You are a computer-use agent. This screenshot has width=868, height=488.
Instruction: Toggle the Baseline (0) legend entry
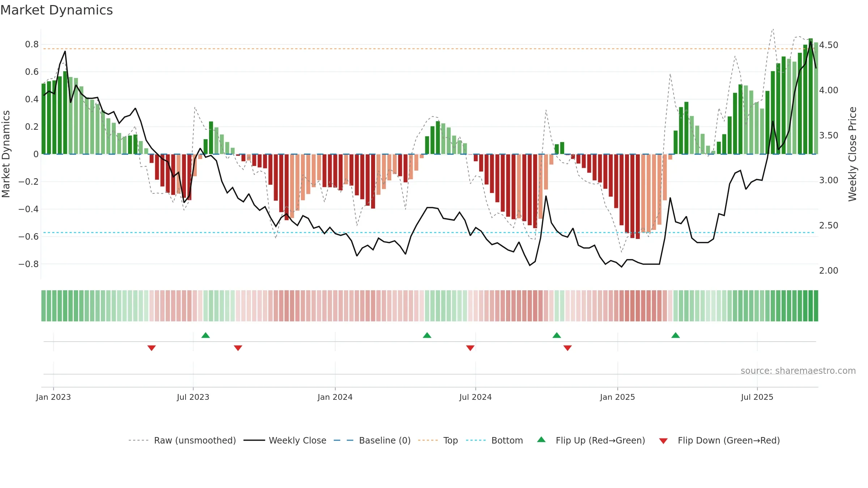[x=372, y=440]
